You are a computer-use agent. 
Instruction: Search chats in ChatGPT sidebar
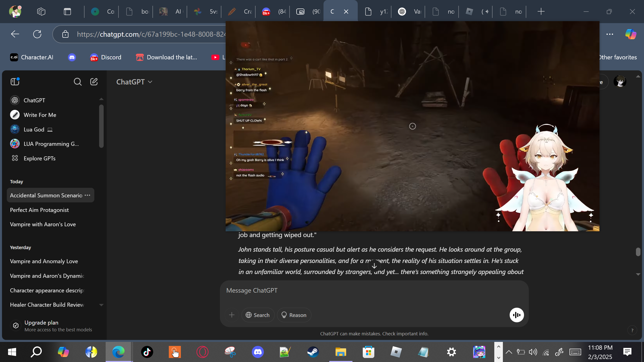click(x=77, y=82)
